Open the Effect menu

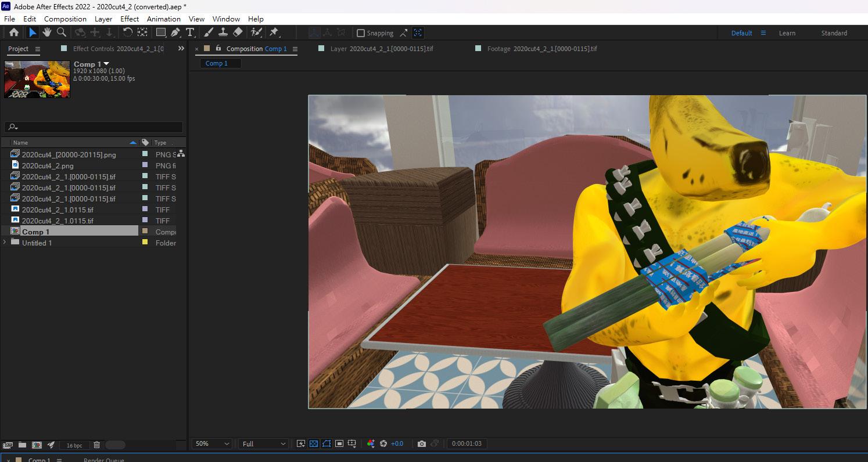coord(130,19)
